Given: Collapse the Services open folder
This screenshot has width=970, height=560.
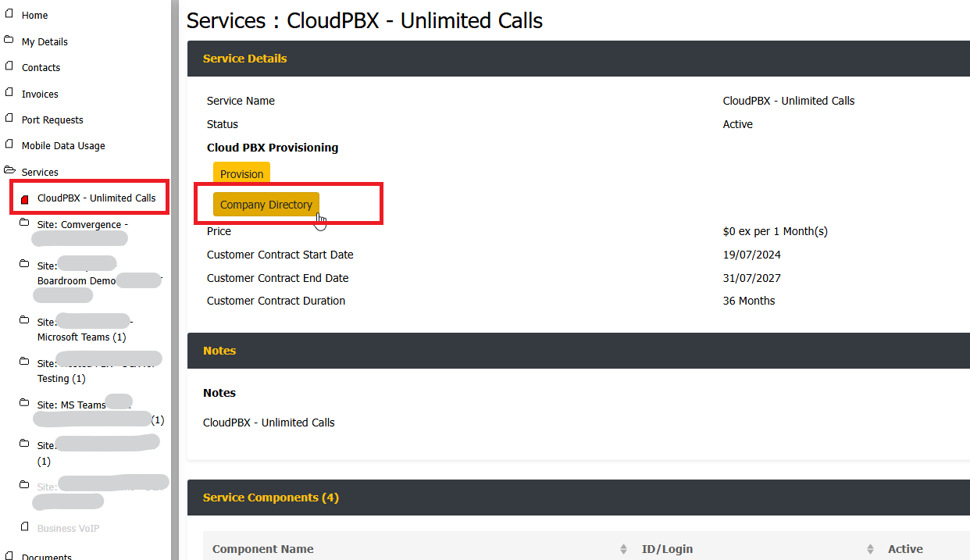Looking at the screenshot, I should (x=9, y=170).
